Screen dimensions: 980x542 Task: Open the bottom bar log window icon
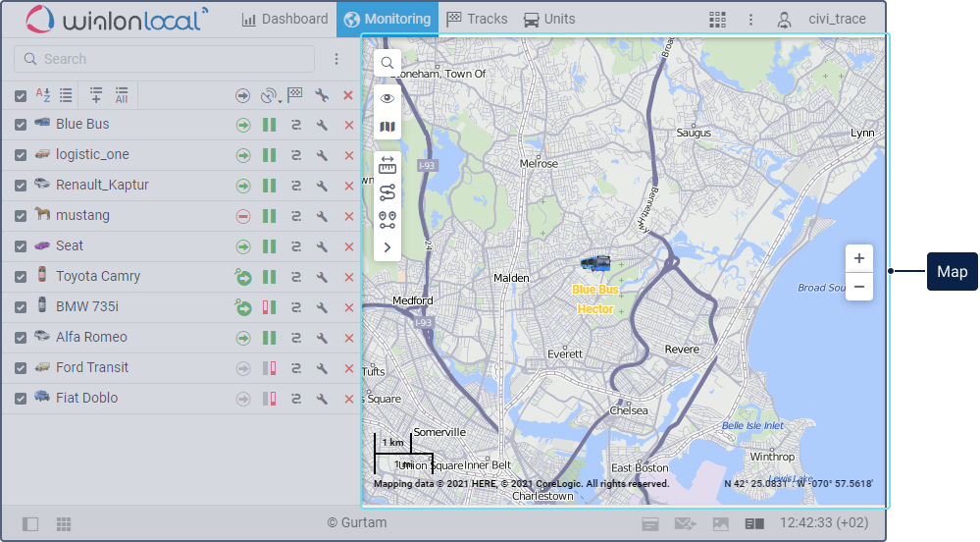pyautogui.click(x=650, y=524)
